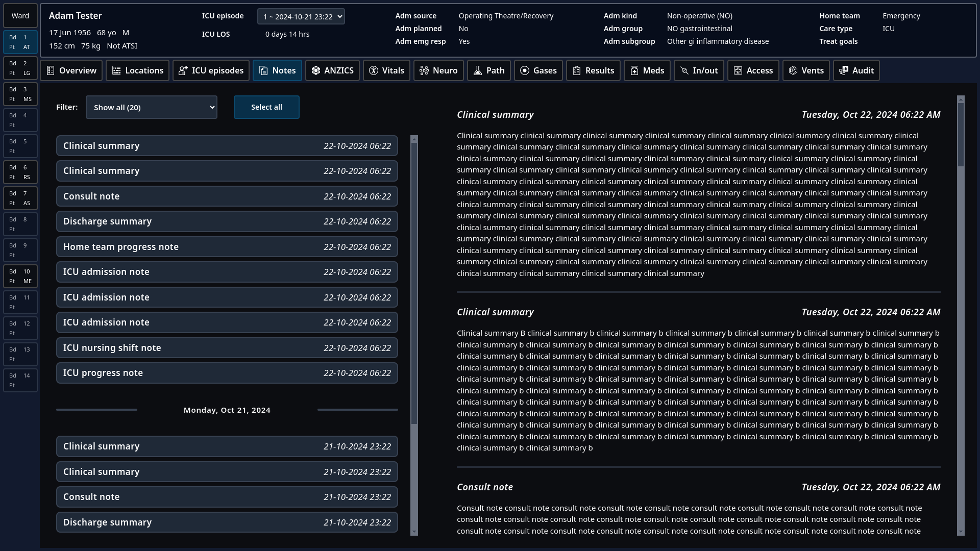
Task: Open the 21-10-2024 Discharge summary entry
Action: 227,522
